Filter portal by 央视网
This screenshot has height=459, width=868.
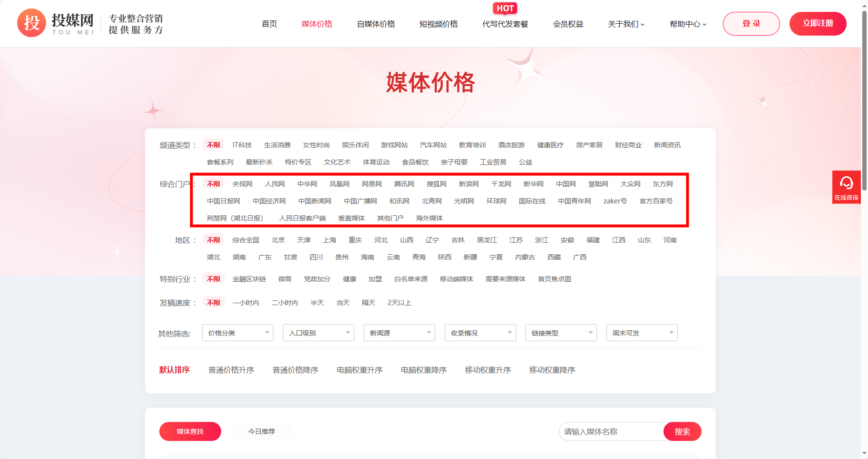242,184
